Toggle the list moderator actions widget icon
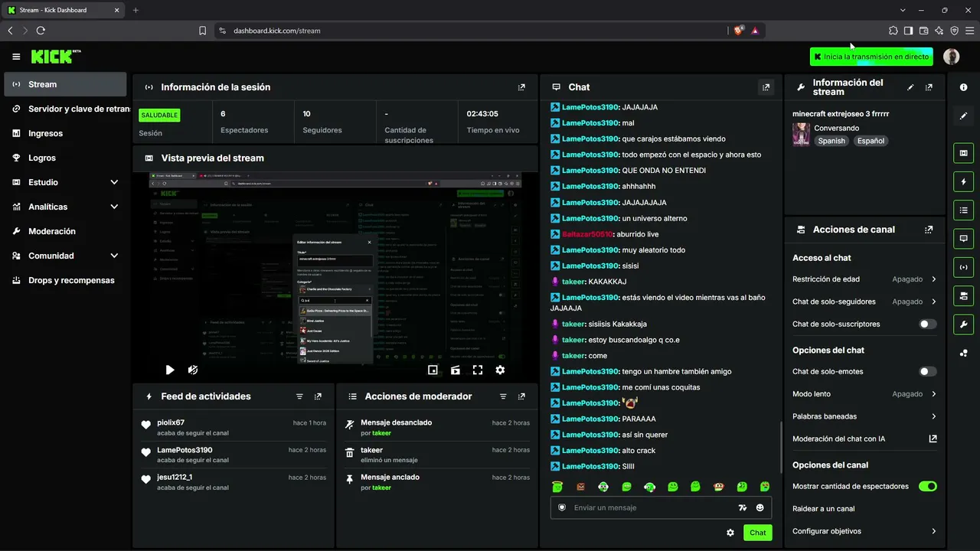The image size is (980, 551). (x=964, y=210)
